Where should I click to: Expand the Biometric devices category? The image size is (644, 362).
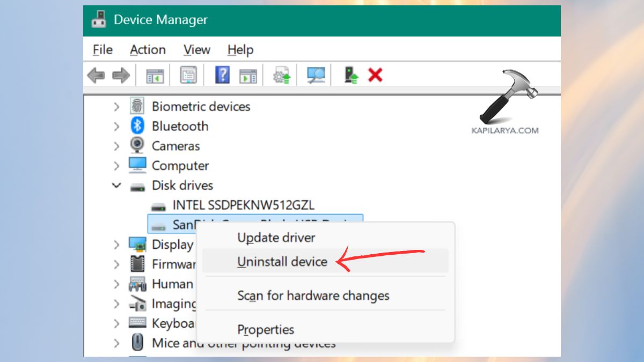(x=117, y=106)
